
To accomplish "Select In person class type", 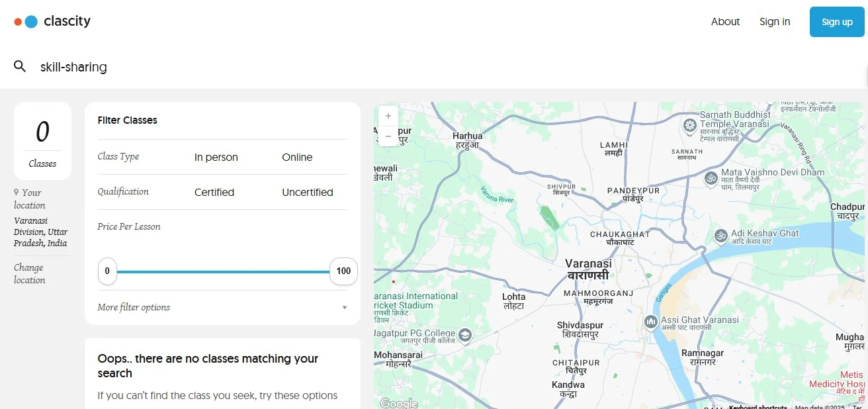I will coord(216,158).
